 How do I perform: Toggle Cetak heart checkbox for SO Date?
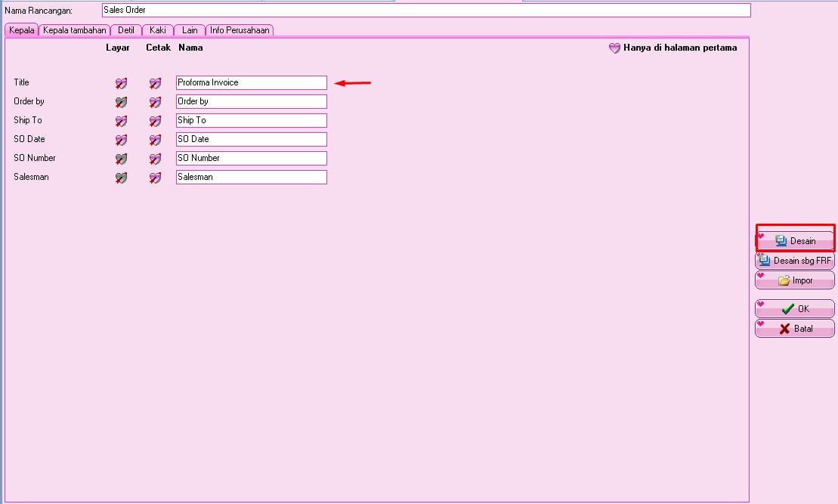point(155,140)
